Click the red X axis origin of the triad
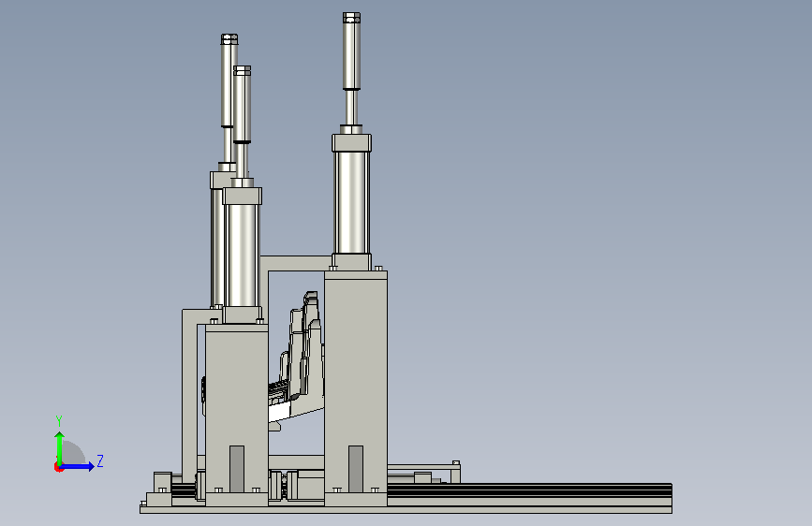Image resolution: width=812 pixels, height=526 pixels. point(58,467)
